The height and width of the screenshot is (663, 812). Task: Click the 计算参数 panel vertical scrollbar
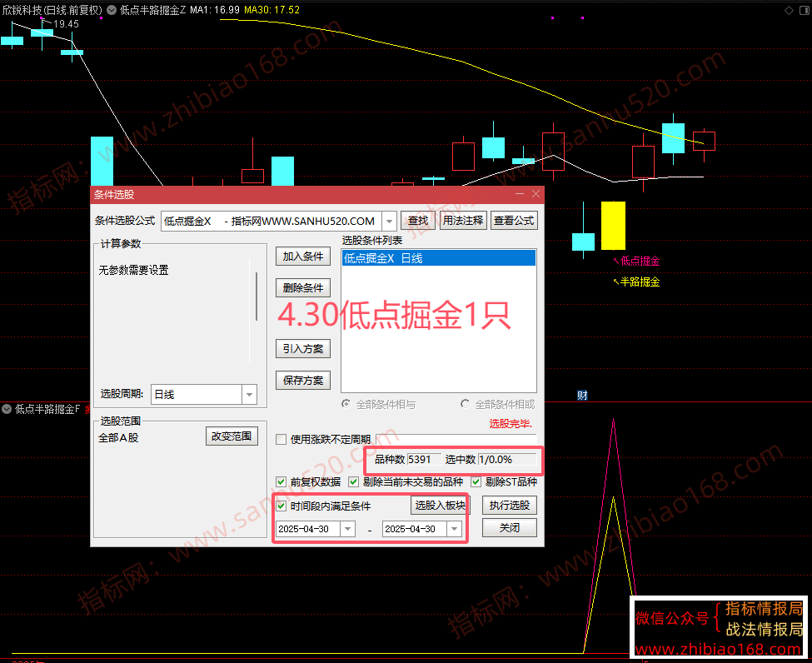coord(257,297)
